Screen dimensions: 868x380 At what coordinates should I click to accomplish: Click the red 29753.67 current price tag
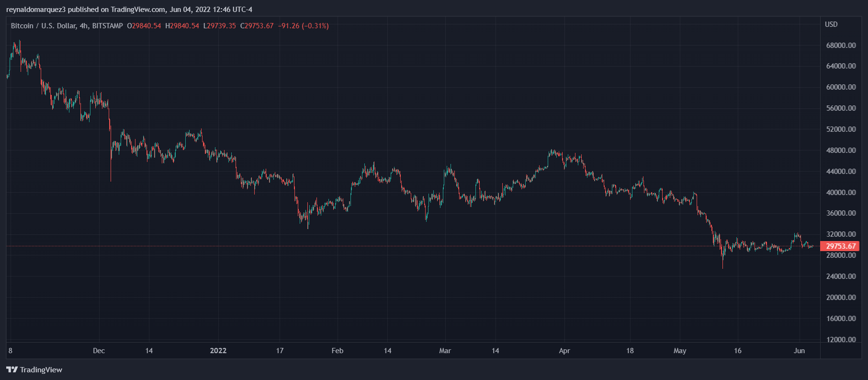pos(841,246)
